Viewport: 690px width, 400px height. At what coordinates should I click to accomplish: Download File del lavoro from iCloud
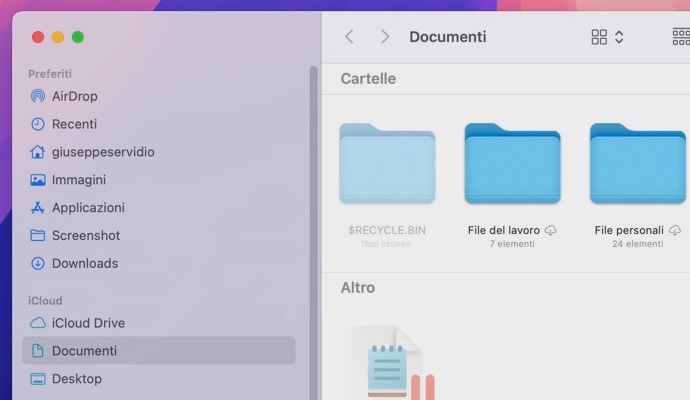(551, 230)
